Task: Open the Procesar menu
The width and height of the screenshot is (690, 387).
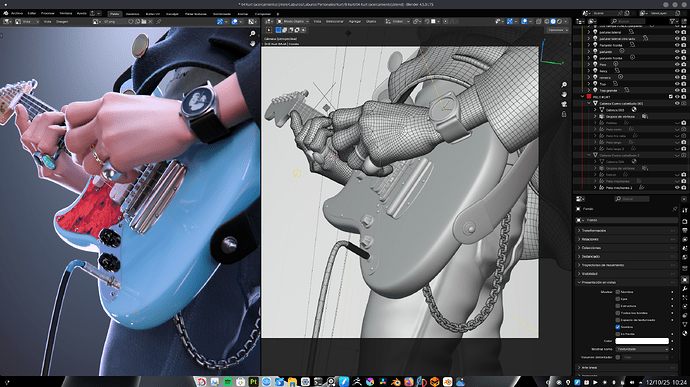Action: pos(48,13)
